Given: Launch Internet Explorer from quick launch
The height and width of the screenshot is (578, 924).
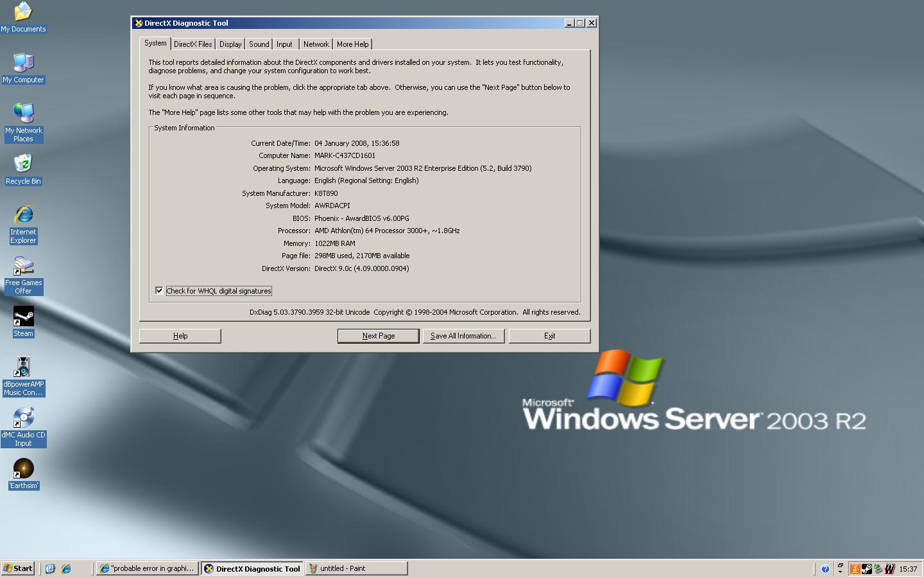Looking at the screenshot, I should (66, 568).
